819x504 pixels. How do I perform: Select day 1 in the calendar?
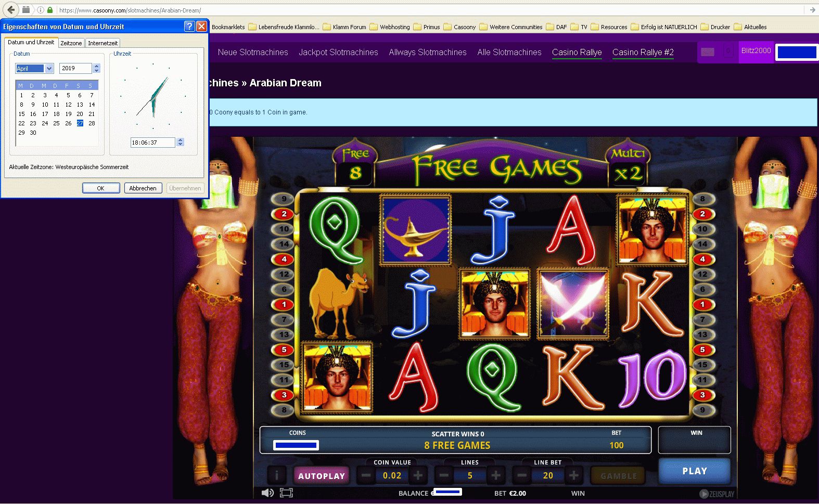21,95
